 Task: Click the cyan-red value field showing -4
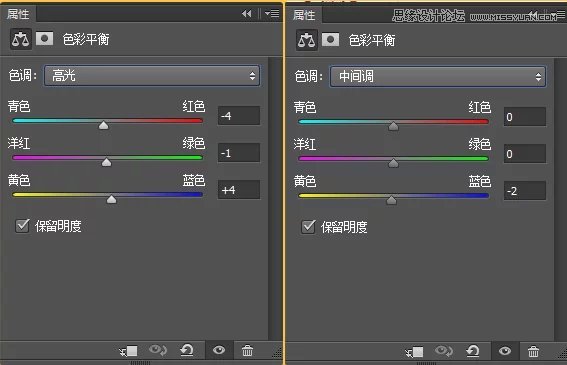[x=239, y=116]
